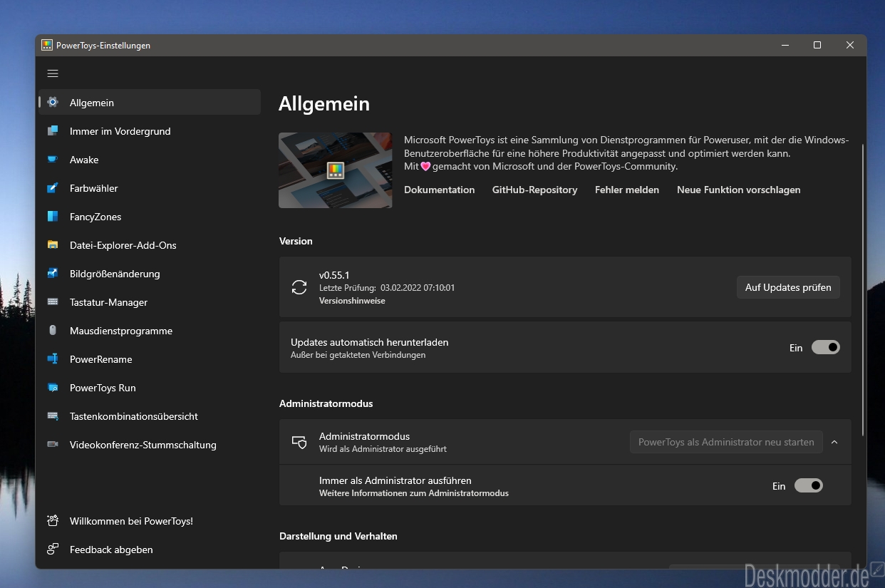Screen dimensions: 885x588
Task: Click the PowerToys logo in title bar
Action: (47, 45)
